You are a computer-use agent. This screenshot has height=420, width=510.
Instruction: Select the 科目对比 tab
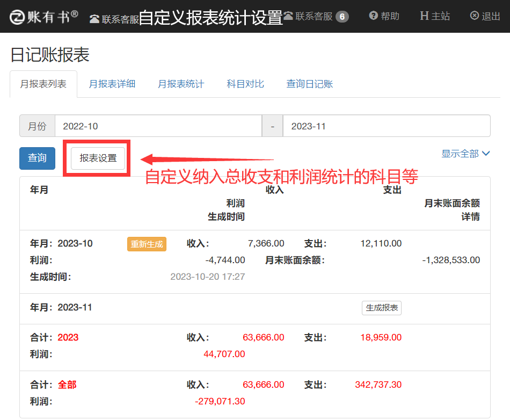245,84
